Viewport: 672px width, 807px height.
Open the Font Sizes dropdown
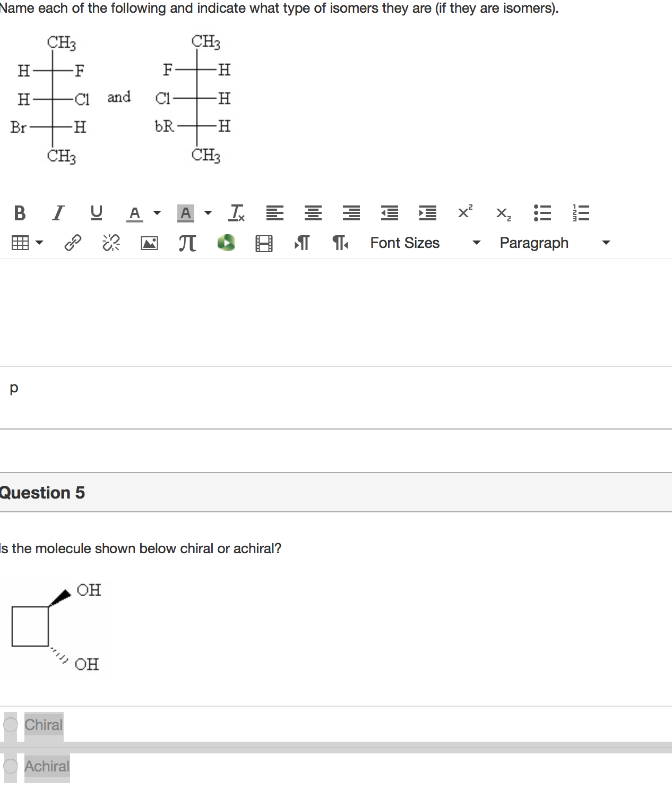[425, 243]
